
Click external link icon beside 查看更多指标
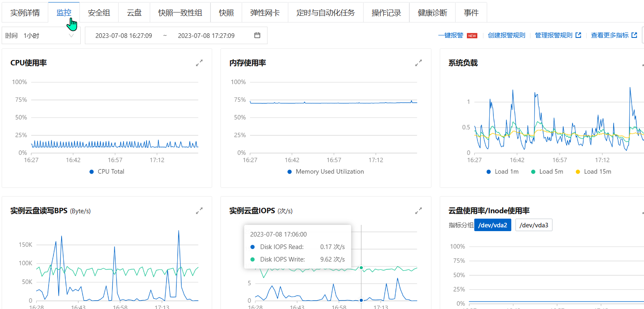click(x=634, y=35)
